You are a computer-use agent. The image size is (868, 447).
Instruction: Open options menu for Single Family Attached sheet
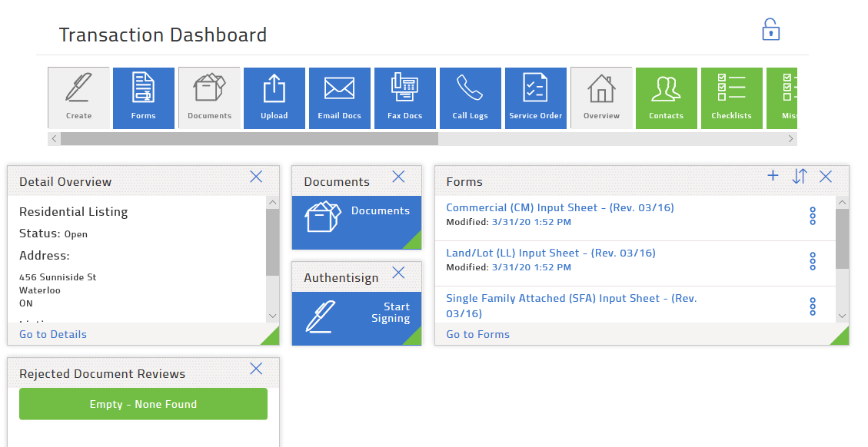point(813,306)
